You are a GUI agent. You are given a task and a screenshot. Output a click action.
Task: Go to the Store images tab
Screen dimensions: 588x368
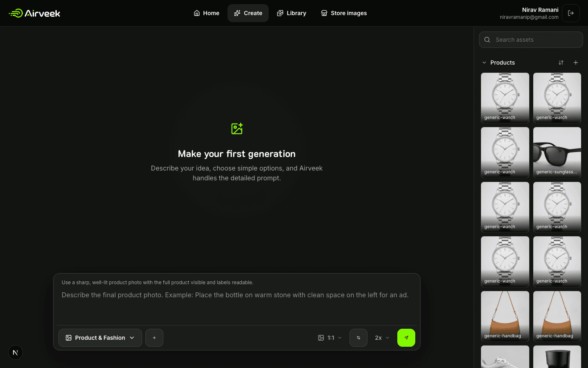(x=344, y=13)
